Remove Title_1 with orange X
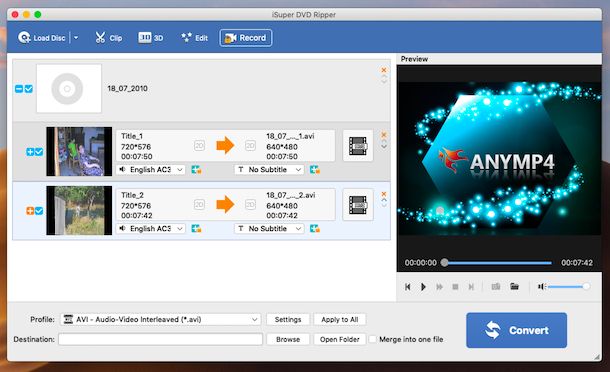The image size is (610, 372). point(384,135)
